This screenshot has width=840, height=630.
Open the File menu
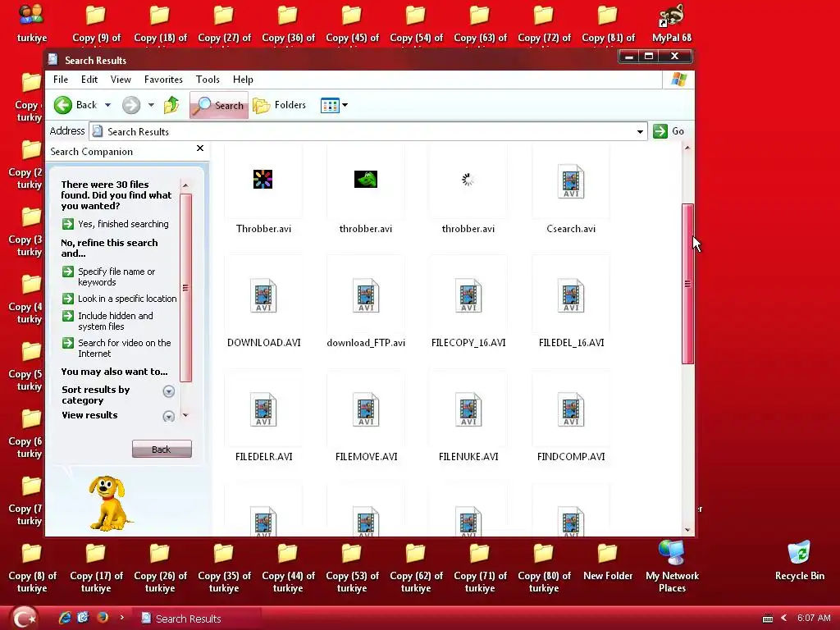(x=61, y=80)
